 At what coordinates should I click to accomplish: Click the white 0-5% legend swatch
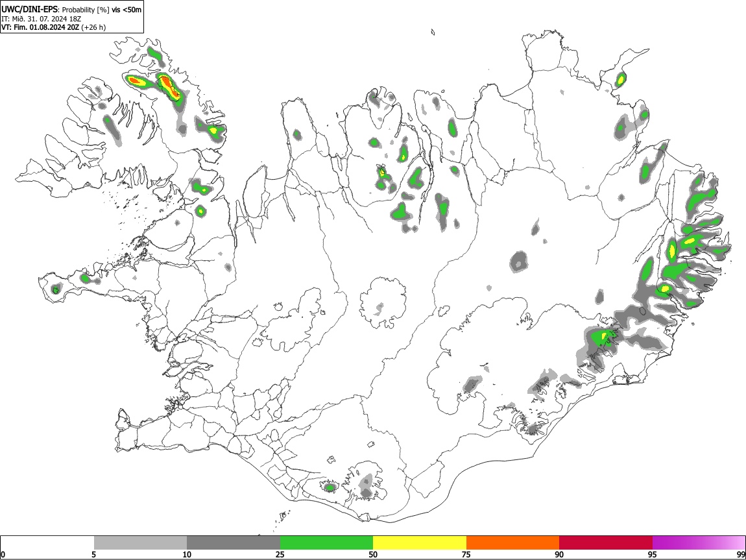(47, 542)
